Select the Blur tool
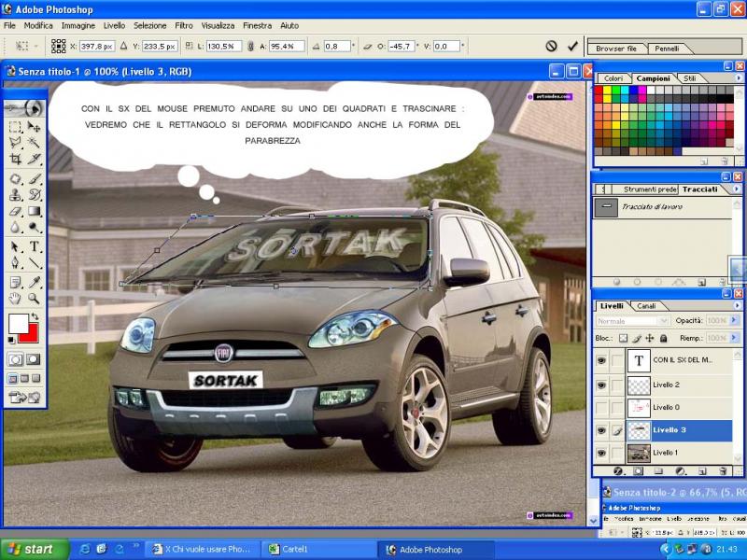Screen dimensions: 747x560 (x=16, y=227)
